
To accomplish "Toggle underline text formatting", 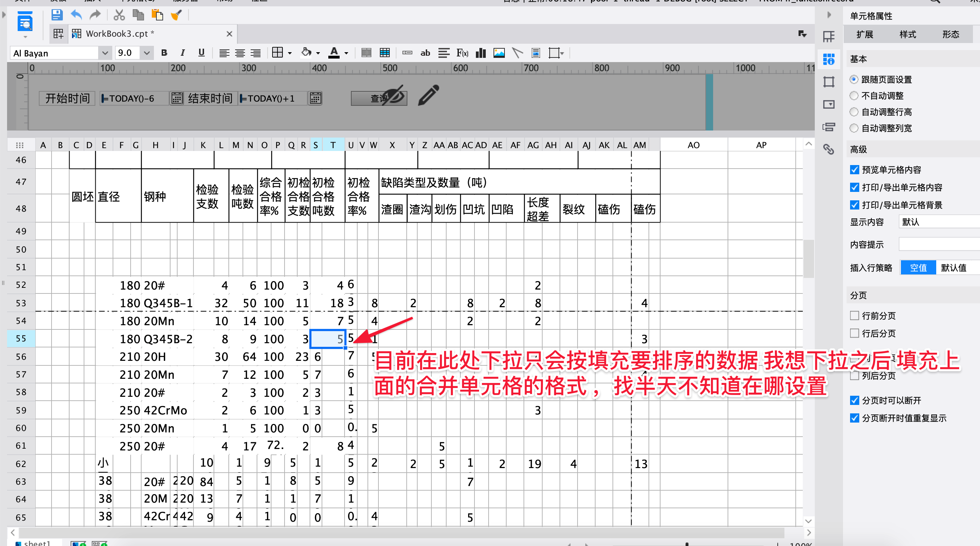I will [x=201, y=53].
